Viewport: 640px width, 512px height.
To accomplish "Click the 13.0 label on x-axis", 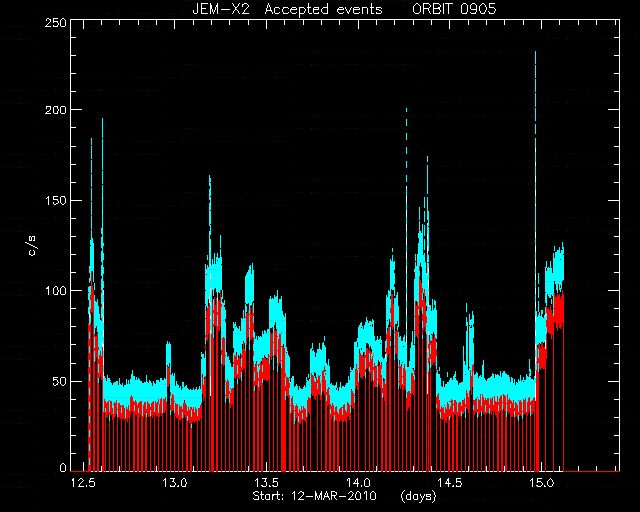I will tap(175, 483).
